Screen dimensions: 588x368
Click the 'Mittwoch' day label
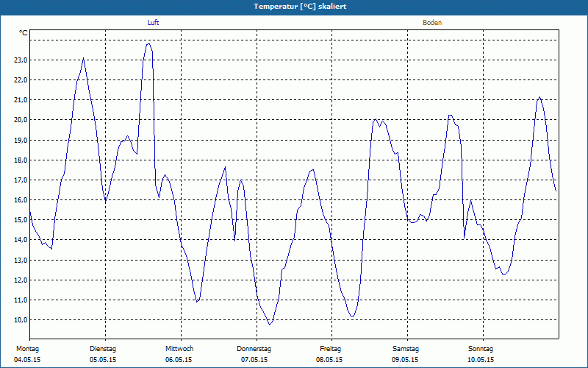(179, 349)
